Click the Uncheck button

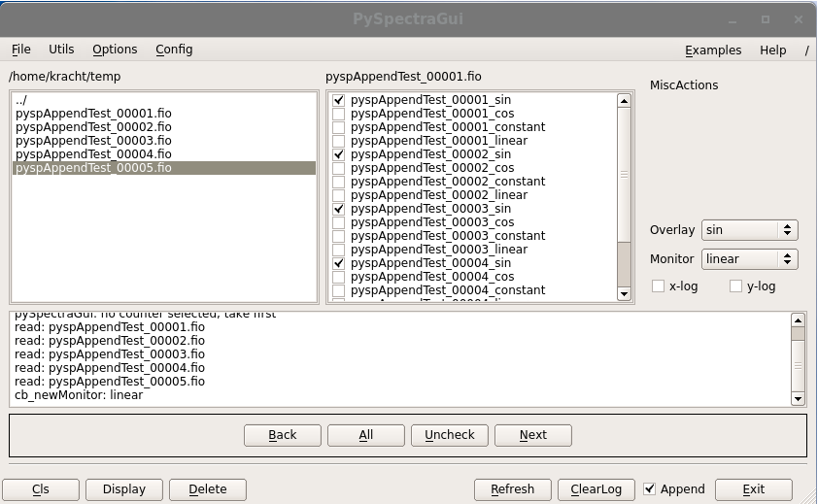click(449, 435)
